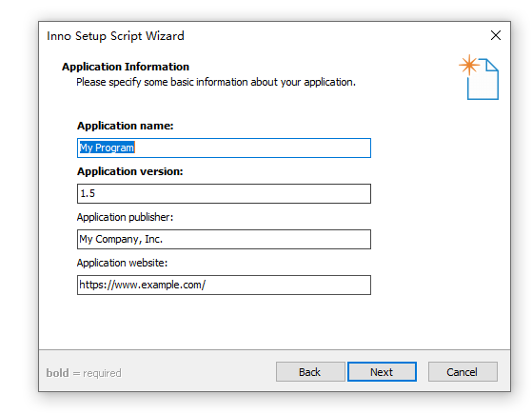Click inside the Application version field
532x414 pixels.
224,194
